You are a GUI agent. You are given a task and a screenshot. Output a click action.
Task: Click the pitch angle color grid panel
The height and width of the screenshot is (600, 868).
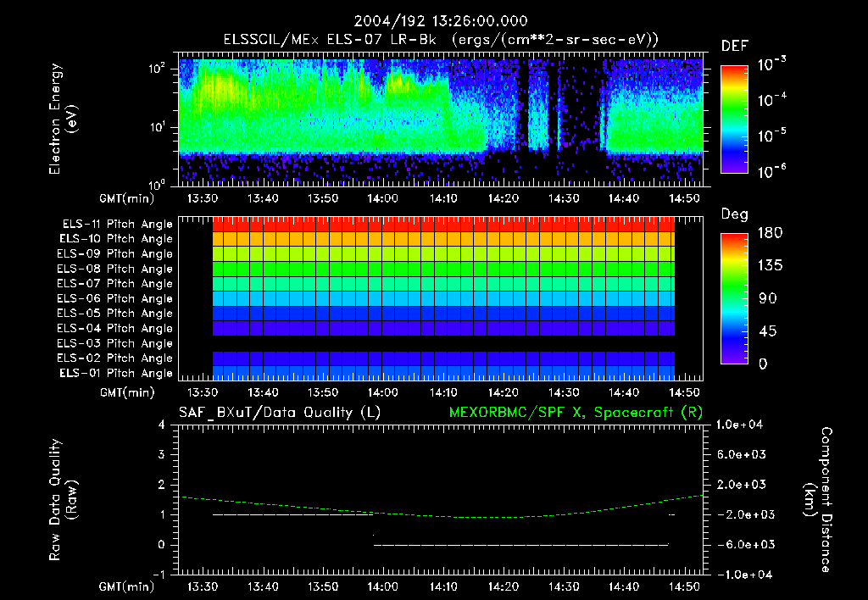(x=441, y=298)
